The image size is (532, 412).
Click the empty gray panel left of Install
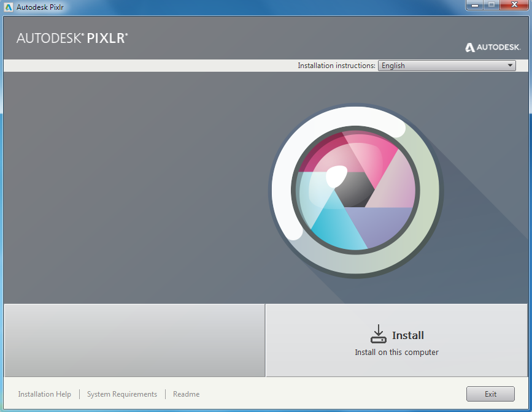coord(134,340)
